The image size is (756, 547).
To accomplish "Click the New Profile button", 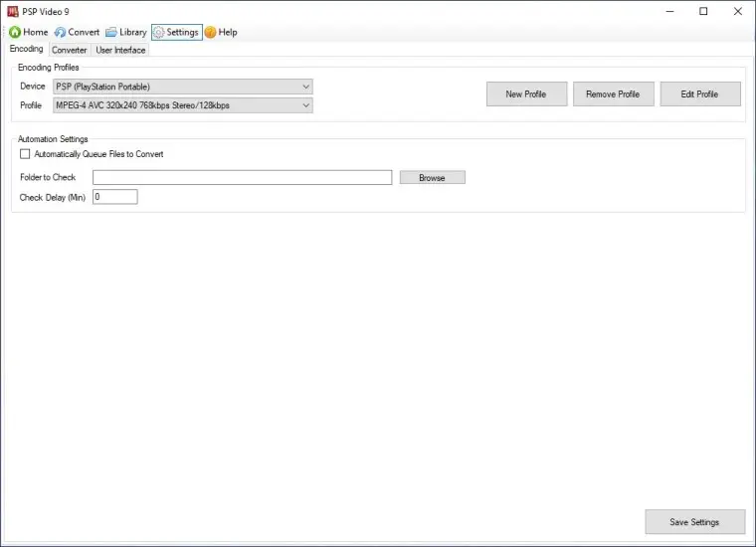I will click(526, 94).
